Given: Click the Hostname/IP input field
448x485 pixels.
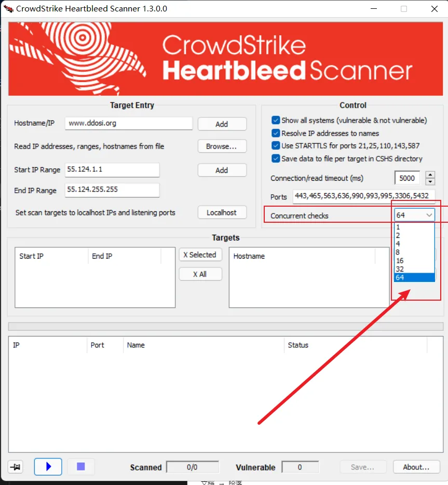Looking at the screenshot, I should pyautogui.click(x=129, y=123).
